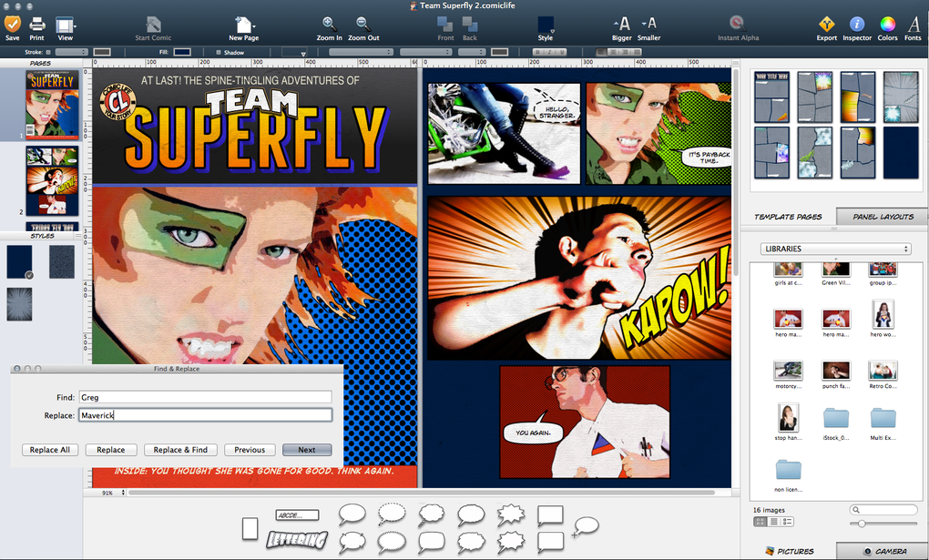This screenshot has height=560, width=929.
Task: Select left text alignment in format bar
Action: point(601,52)
